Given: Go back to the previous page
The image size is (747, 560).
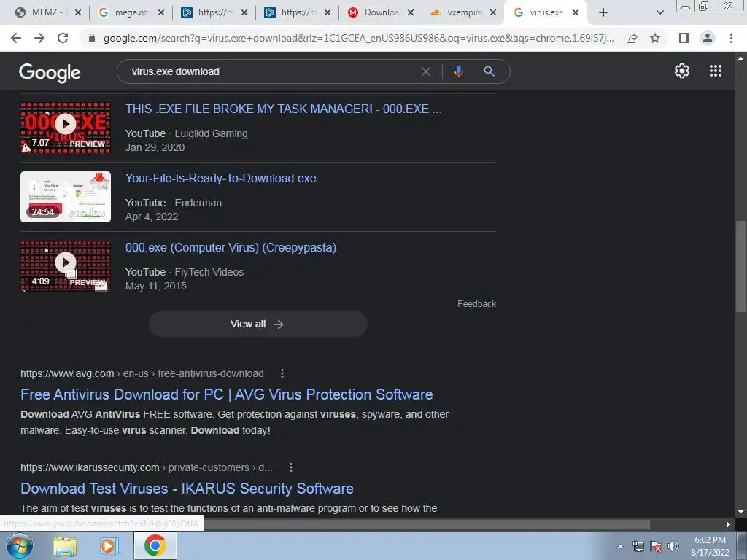Looking at the screenshot, I should 16,38.
